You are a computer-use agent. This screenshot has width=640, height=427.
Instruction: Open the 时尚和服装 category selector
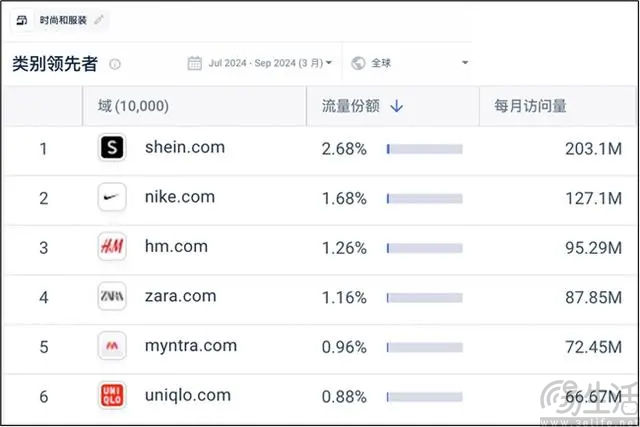pos(59,20)
